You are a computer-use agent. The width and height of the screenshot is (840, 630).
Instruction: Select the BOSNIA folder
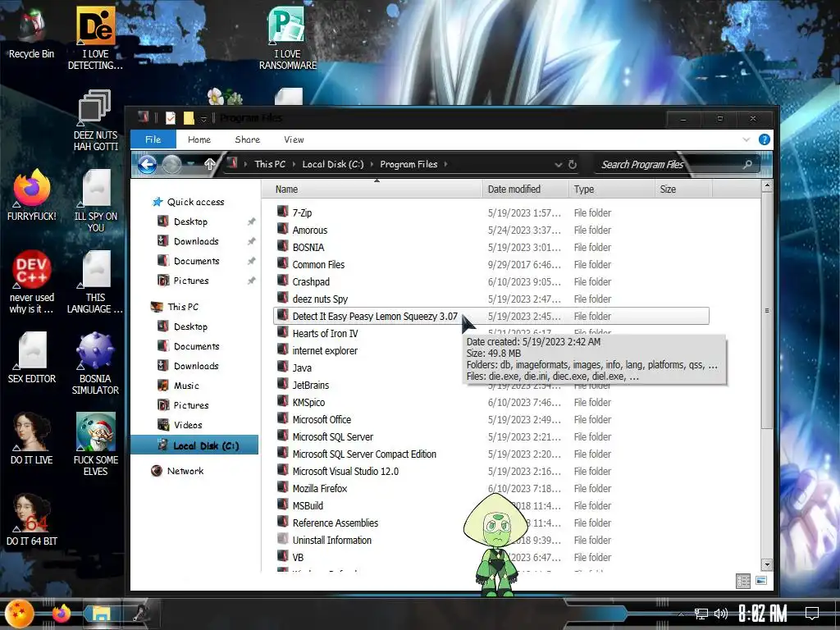click(x=308, y=247)
